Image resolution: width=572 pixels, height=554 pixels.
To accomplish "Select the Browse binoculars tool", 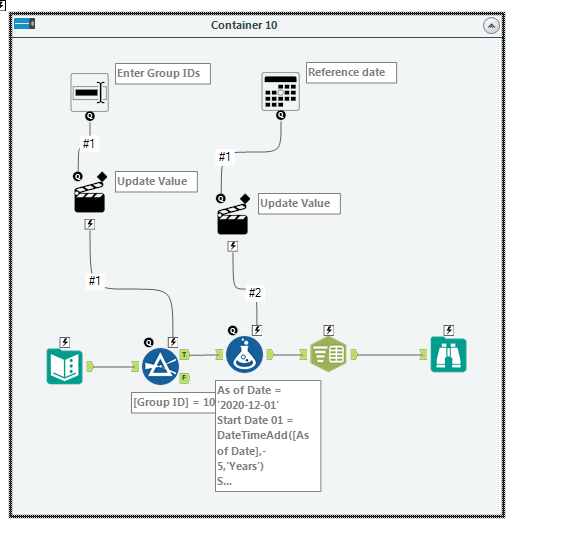I will pyautogui.click(x=448, y=355).
